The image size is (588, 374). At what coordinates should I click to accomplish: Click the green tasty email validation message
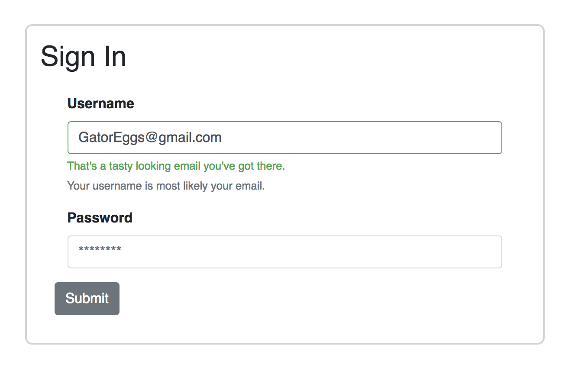coord(176,166)
